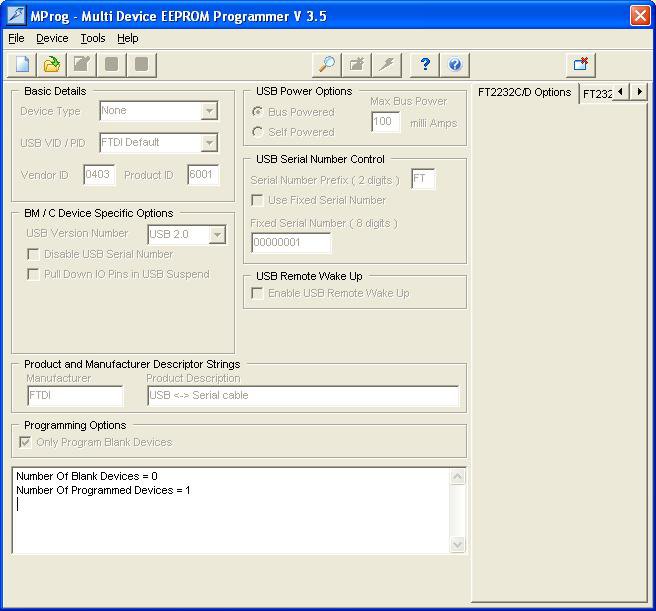The width and height of the screenshot is (656, 611).
Task: Toggle Pull Down IO Pins in USB Suspend
Action: [33, 274]
